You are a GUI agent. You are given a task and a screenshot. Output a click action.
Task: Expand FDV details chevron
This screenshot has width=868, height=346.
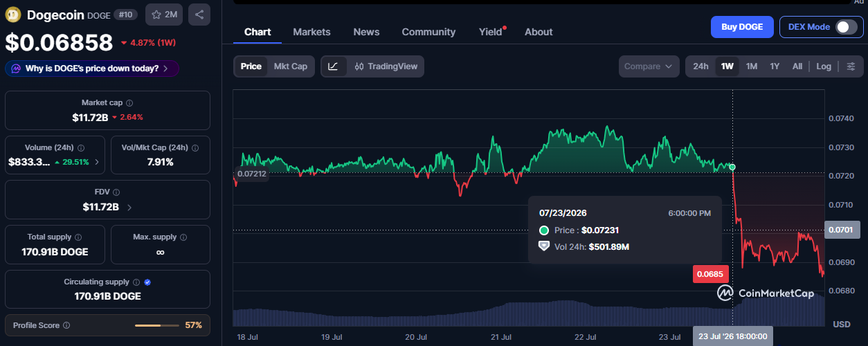129,207
